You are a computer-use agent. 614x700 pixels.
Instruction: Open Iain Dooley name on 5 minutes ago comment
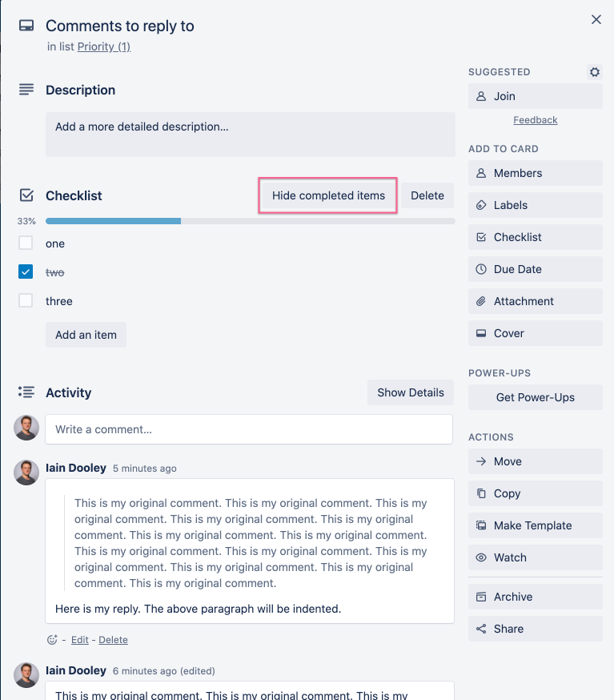click(76, 468)
